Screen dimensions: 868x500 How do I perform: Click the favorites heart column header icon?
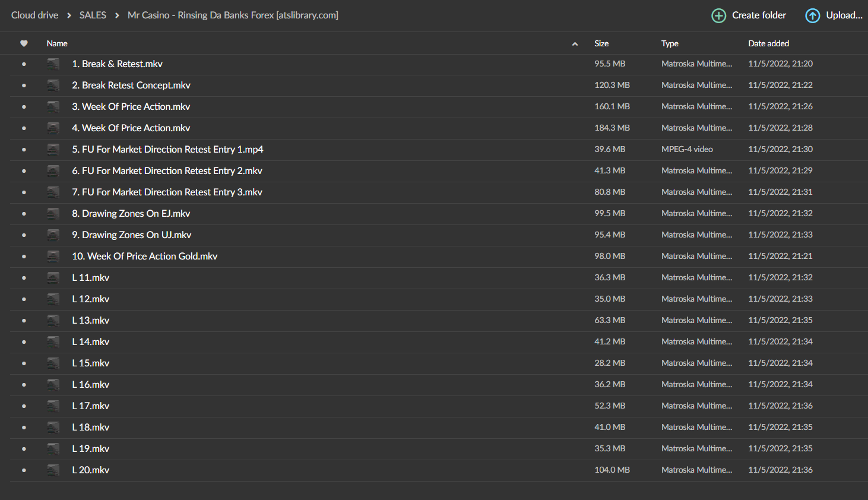[24, 43]
